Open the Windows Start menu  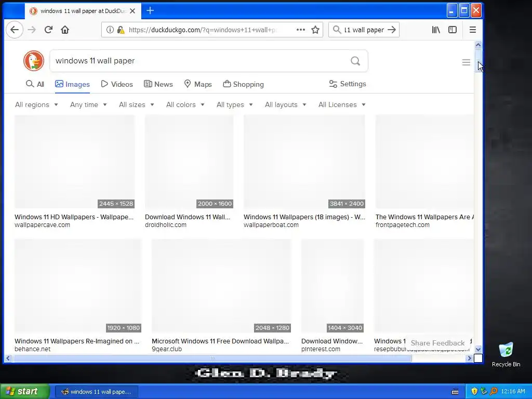pyautogui.click(x=24, y=391)
